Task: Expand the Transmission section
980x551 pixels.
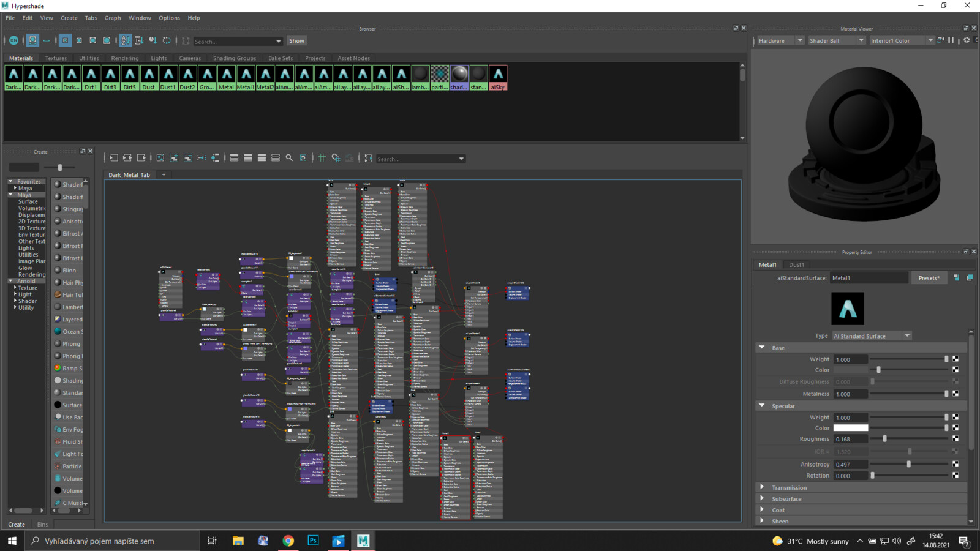Action: [762, 487]
